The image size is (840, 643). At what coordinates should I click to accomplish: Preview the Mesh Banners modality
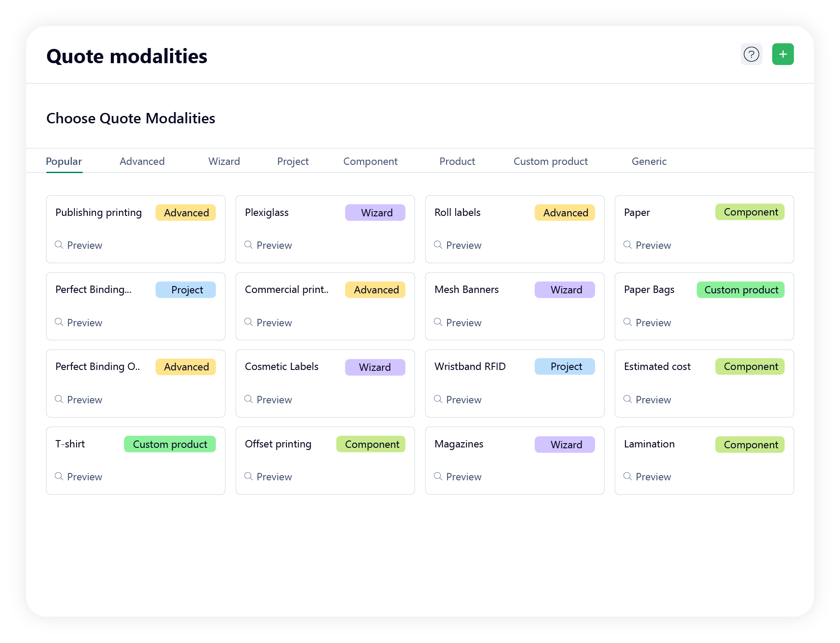[x=457, y=322]
